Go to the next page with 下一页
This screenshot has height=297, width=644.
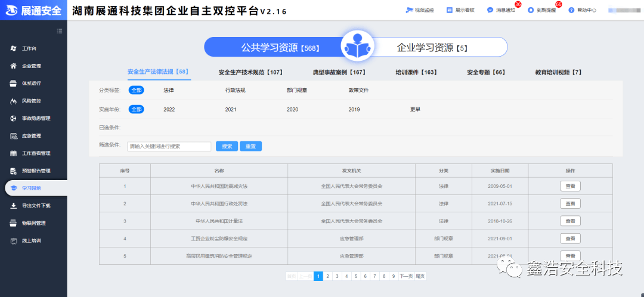[x=406, y=277]
